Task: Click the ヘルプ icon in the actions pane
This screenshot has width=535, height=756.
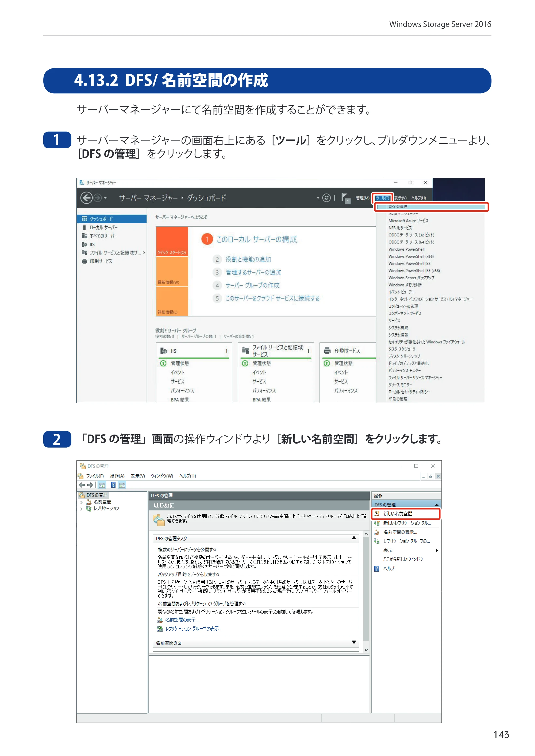Action: pos(376,568)
